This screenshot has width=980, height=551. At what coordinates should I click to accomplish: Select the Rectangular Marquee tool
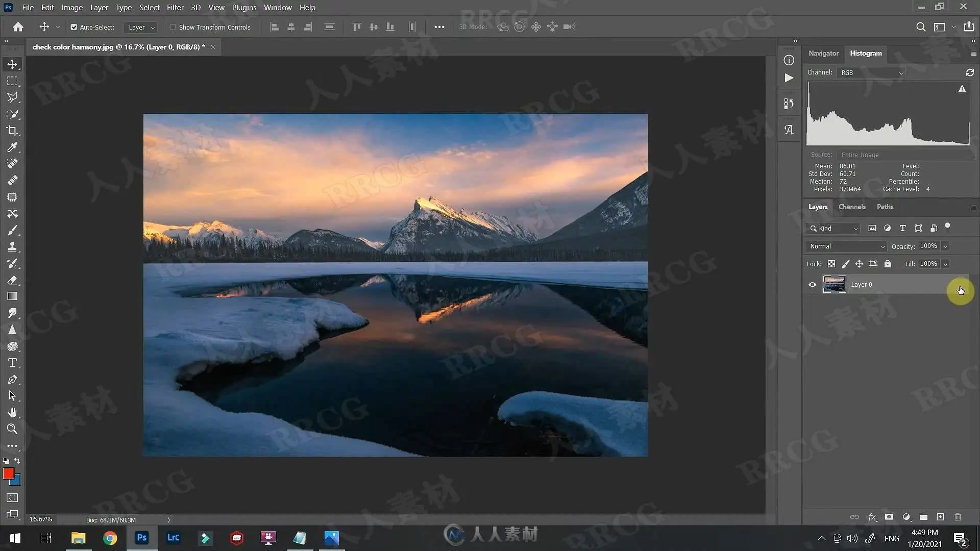tap(12, 81)
